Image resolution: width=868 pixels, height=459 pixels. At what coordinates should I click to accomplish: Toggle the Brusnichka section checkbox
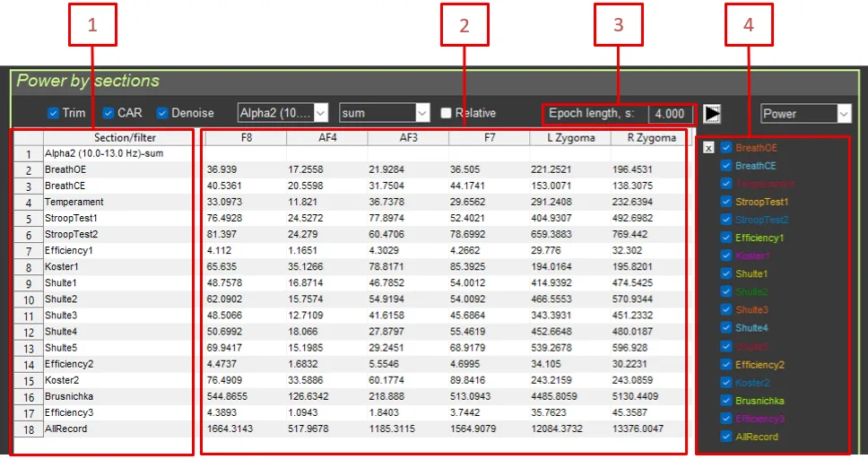tap(726, 401)
